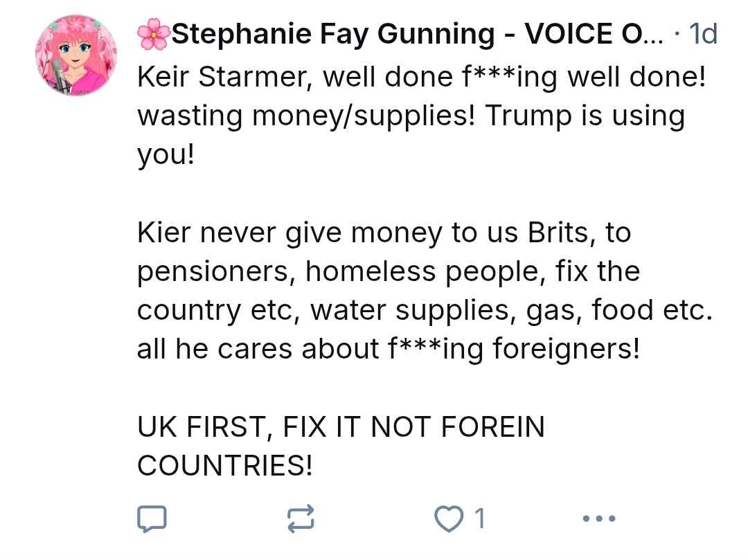Screen dimensions: 748x560
Task: Select the line starting "Kier never give money"
Action: [384, 233]
